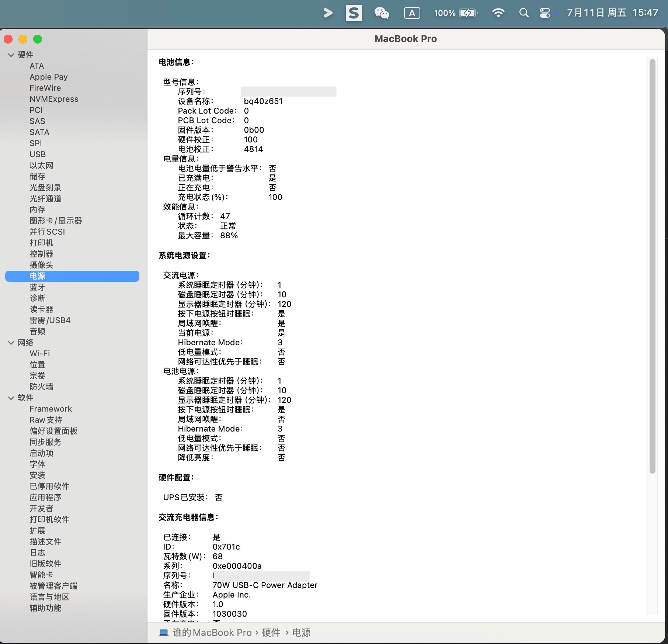Collapse the 软件 section
The height and width of the screenshot is (644, 668).
click(11, 398)
